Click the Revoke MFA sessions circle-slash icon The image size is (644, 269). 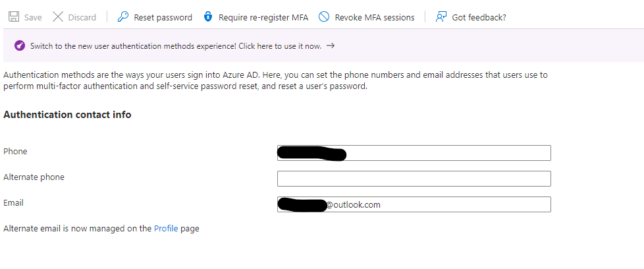tap(324, 17)
